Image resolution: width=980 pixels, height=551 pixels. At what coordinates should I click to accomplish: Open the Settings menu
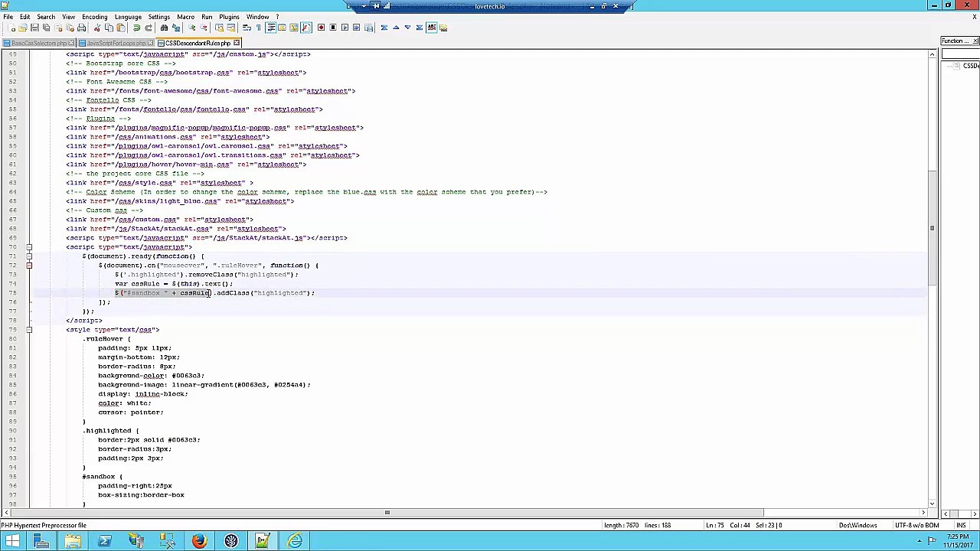click(x=158, y=17)
